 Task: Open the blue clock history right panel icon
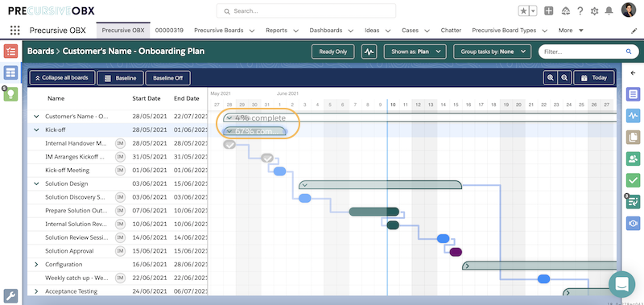coord(633,223)
